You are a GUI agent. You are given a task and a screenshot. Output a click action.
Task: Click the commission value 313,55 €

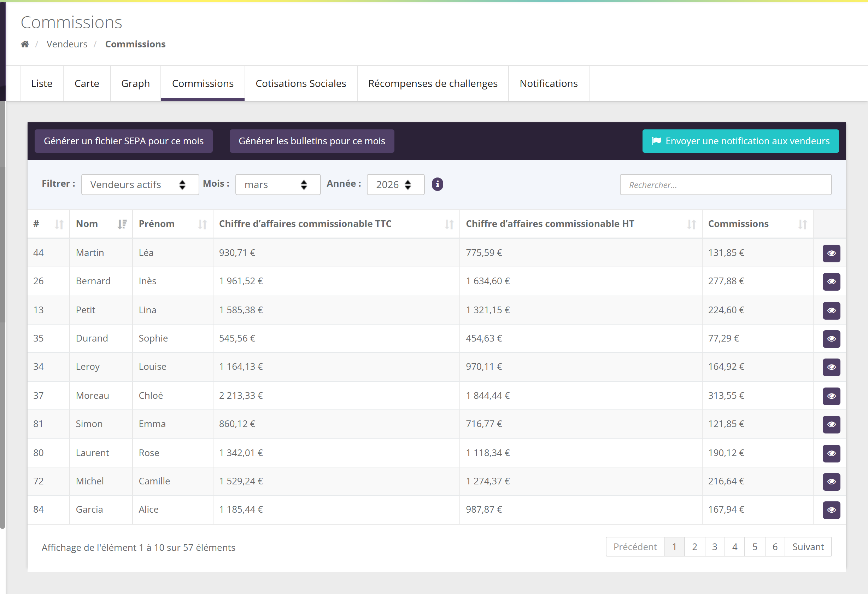(x=726, y=396)
